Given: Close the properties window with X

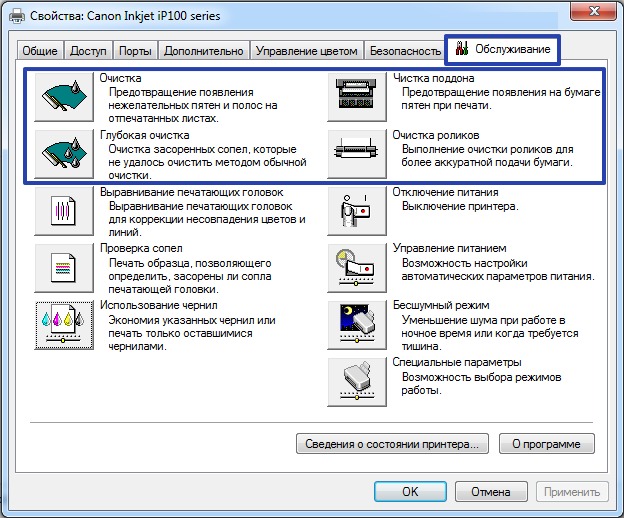Looking at the screenshot, I should click(x=594, y=11).
